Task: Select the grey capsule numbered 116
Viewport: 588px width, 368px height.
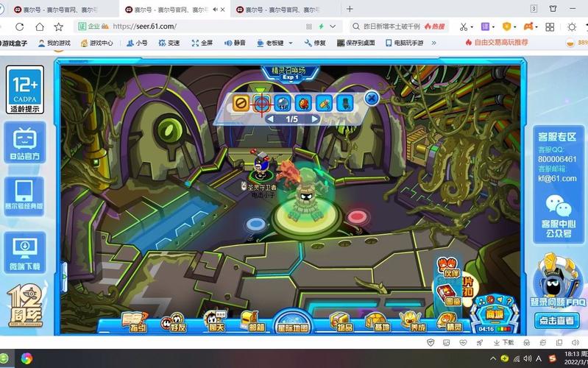Action: click(283, 103)
